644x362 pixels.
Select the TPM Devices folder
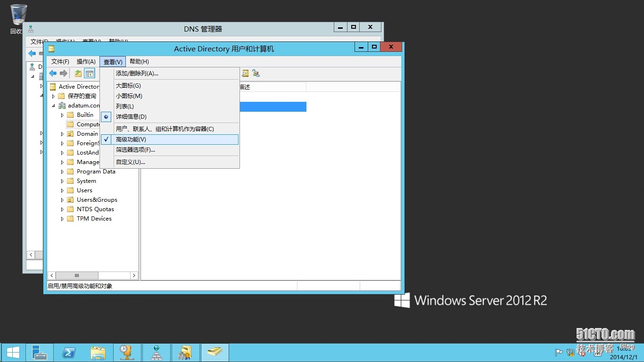pos(94,219)
